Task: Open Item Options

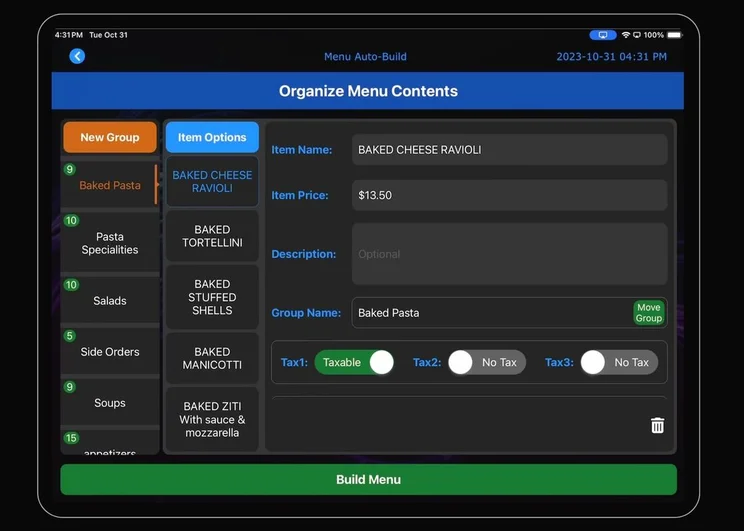Action: [212, 137]
